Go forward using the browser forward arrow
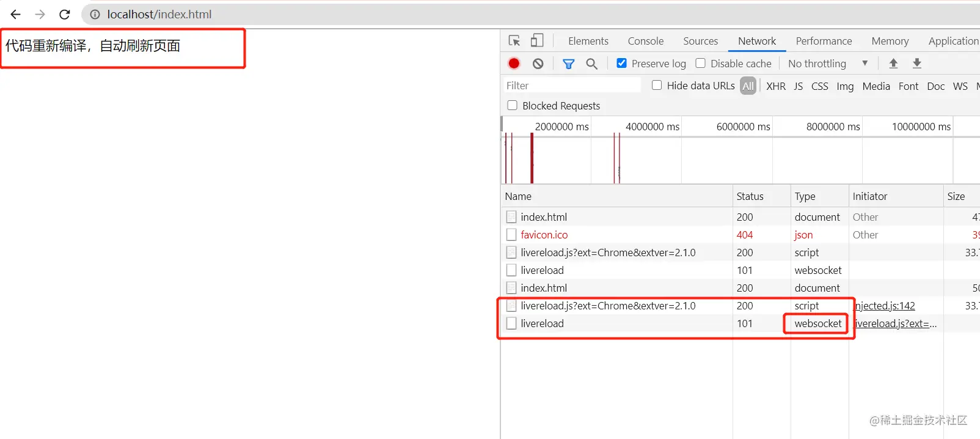The height and width of the screenshot is (439, 980). pos(40,14)
